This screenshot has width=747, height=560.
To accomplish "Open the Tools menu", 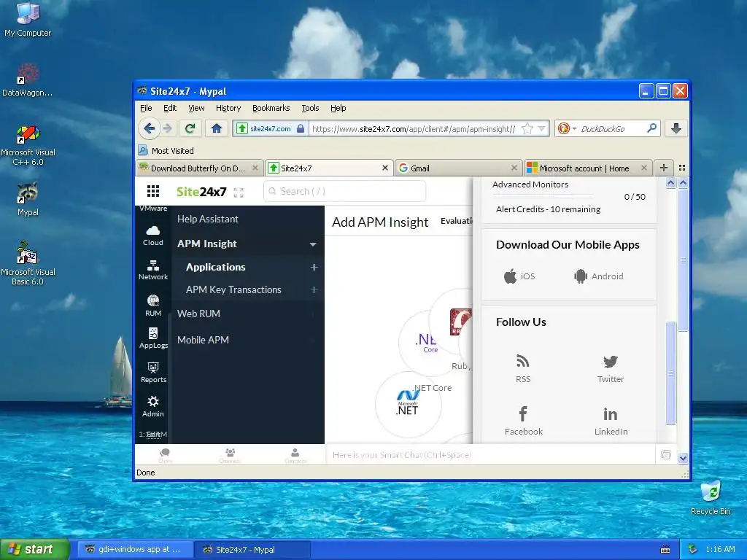I will point(310,108).
